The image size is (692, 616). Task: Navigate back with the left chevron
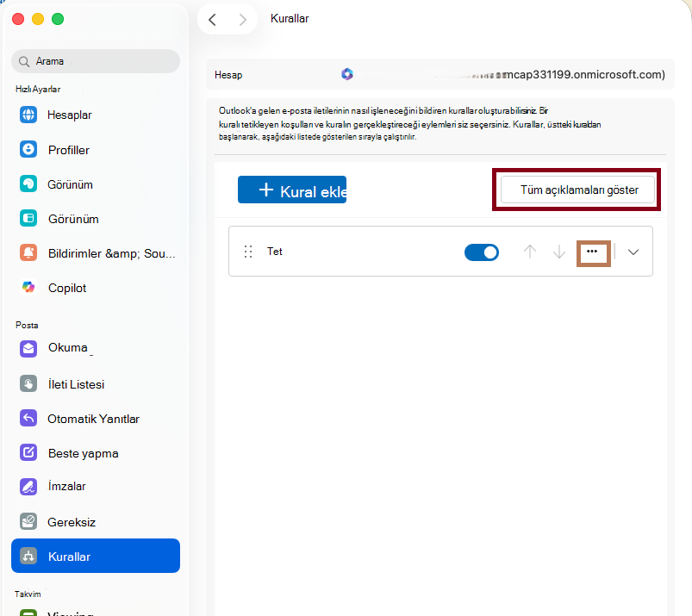pos(212,20)
